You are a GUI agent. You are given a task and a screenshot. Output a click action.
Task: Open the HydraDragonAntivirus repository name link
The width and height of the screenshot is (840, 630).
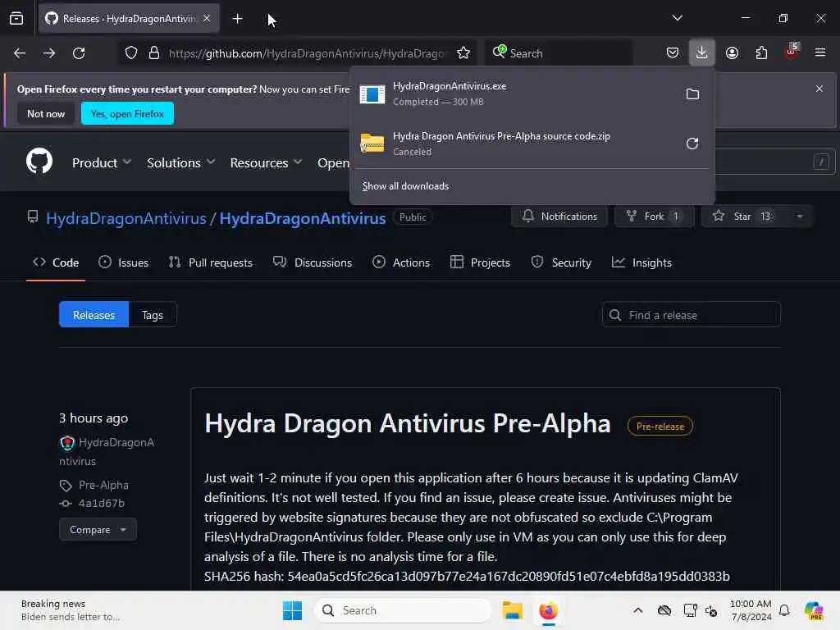click(302, 218)
